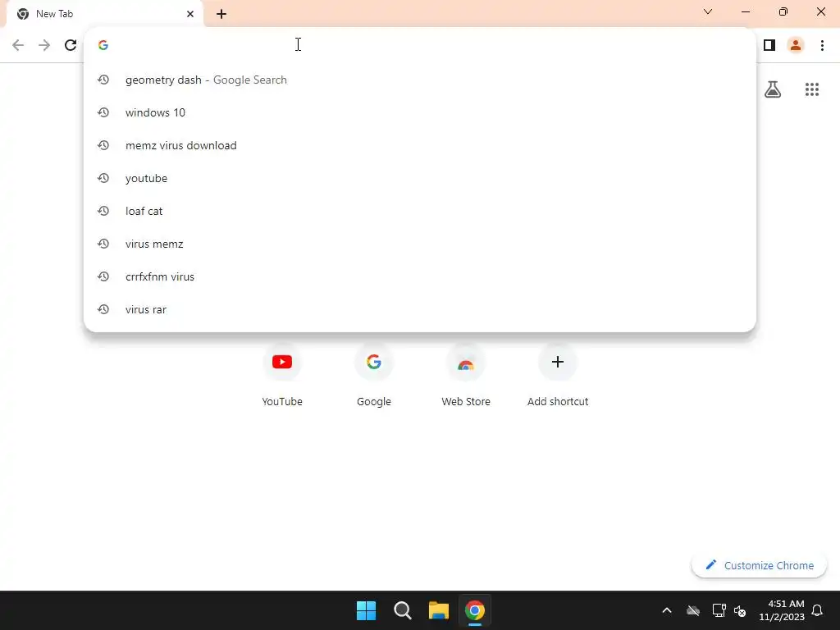Click history icon beside loaf cat
840x630 pixels.
pyautogui.click(x=103, y=211)
